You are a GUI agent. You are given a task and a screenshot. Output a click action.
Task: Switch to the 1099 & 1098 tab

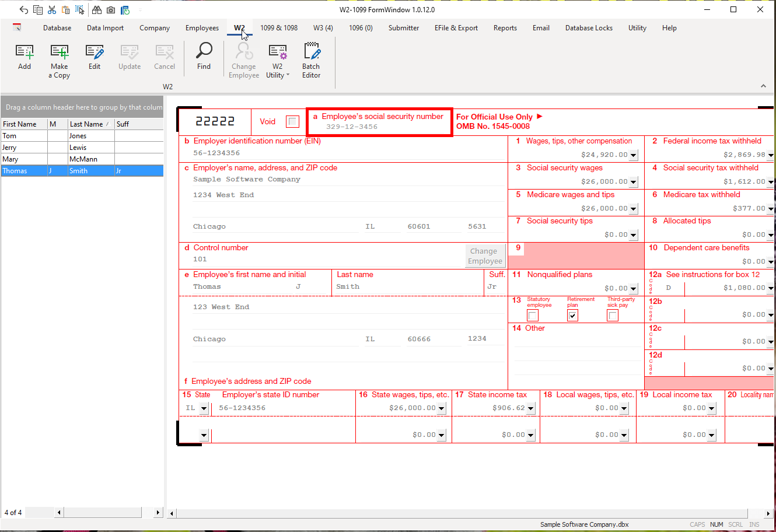pos(279,28)
